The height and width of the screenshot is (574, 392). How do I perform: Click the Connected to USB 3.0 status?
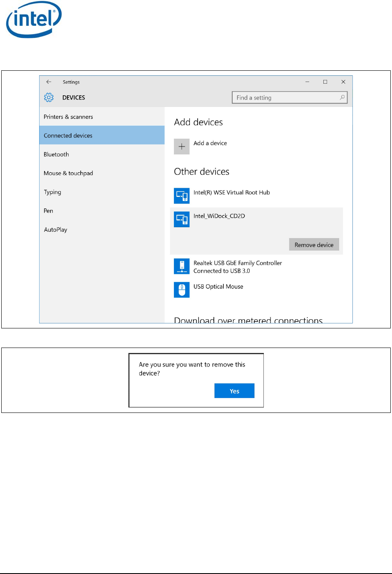[x=222, y=271]
